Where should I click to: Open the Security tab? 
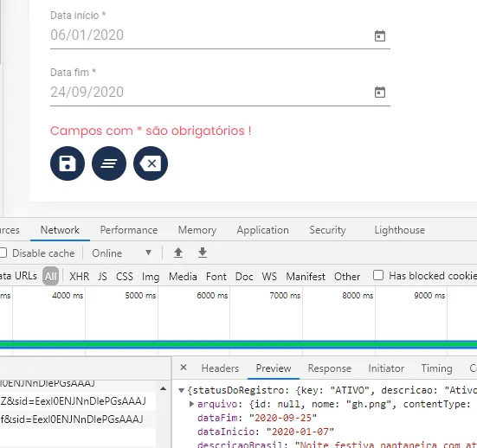click(327, 230)
